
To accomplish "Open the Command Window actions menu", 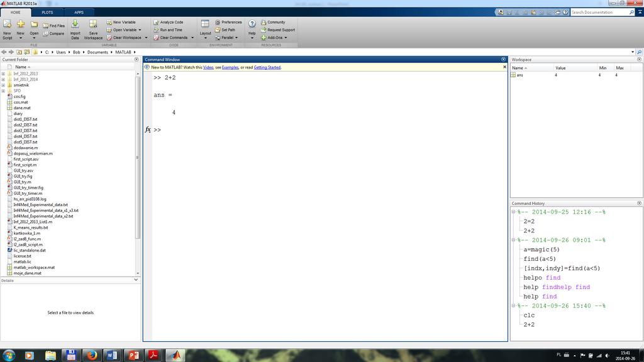I will coord(504,60).
